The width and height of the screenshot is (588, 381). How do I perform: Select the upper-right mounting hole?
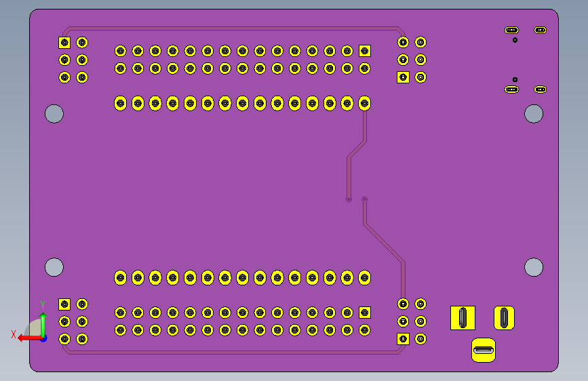click(x=534, y=114)
